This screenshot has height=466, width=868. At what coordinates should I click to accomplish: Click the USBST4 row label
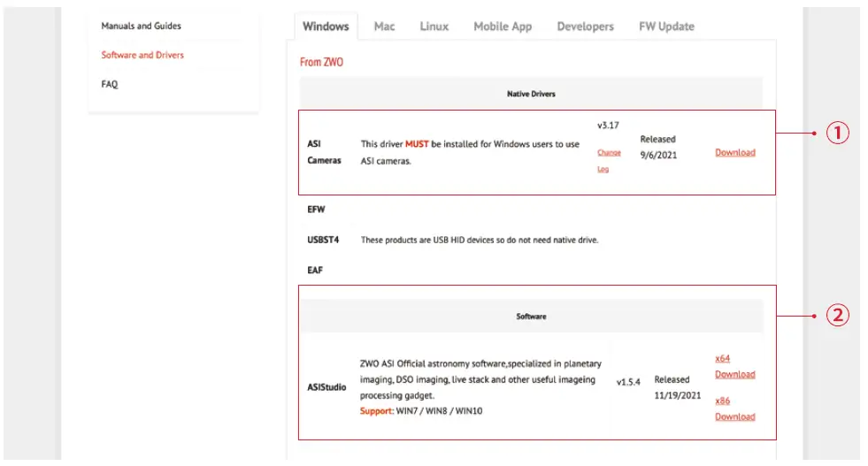point(323,240)
